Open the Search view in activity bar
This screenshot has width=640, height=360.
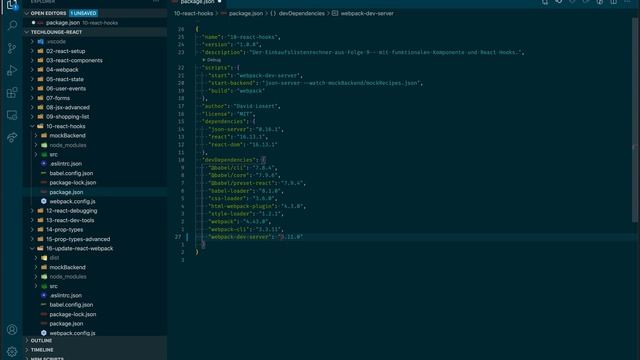click(12, 26)
